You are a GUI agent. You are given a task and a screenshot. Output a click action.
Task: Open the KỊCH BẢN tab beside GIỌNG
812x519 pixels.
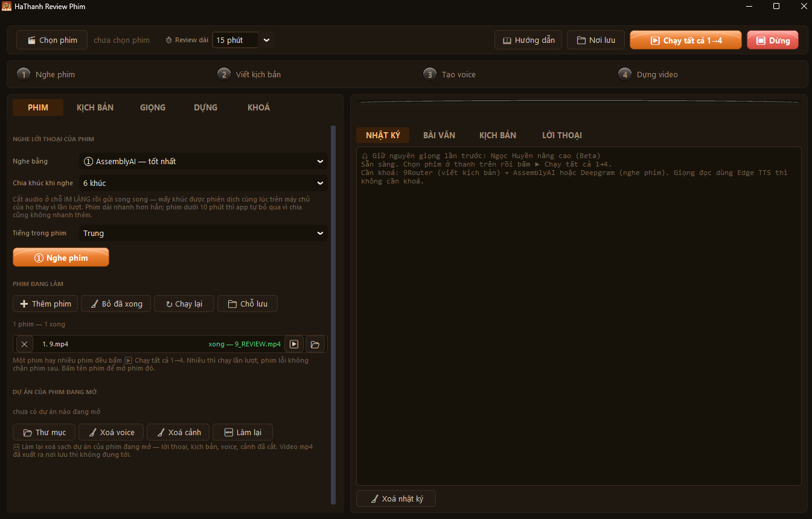pyautogui.click(x=95, y=107)
